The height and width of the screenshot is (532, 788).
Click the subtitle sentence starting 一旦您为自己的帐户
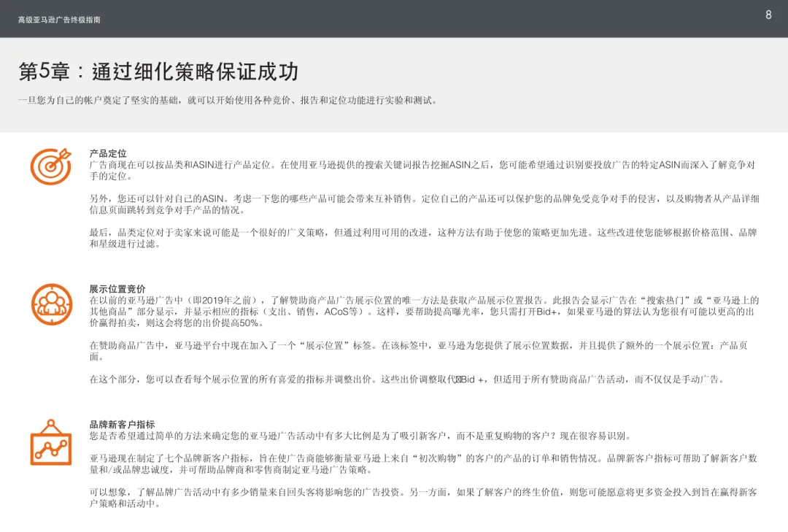click(x=229, y=101)
